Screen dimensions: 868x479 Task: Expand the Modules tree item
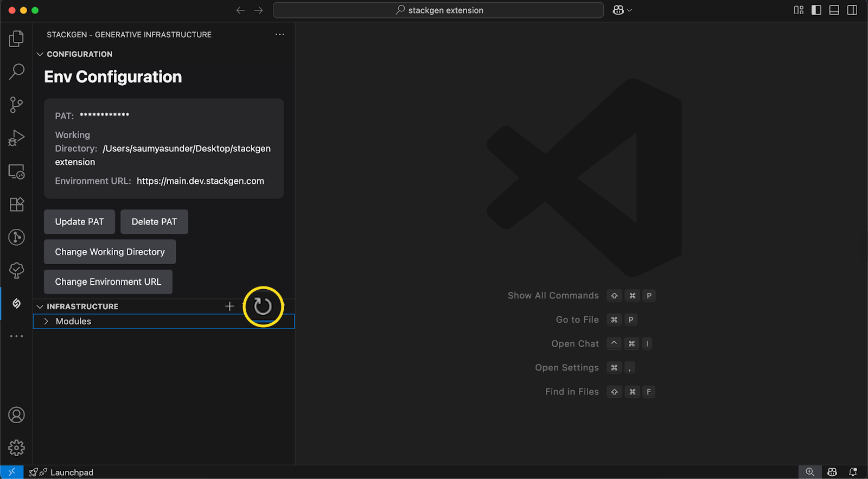tap(46, 321)
